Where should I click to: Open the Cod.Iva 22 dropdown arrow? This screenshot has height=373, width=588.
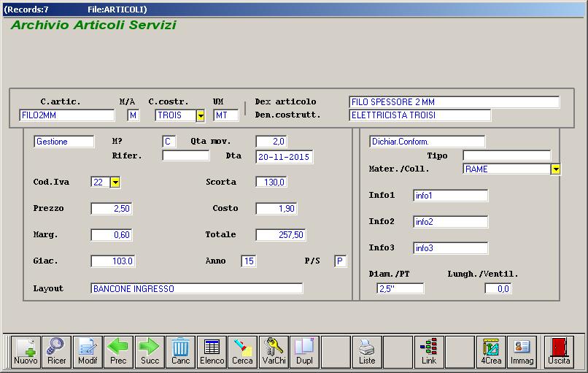pos(115,182)
